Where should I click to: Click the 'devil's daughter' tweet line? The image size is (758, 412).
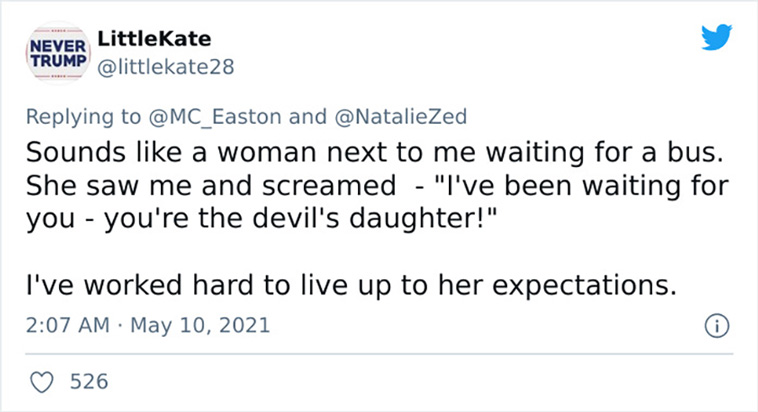point(262,219)
